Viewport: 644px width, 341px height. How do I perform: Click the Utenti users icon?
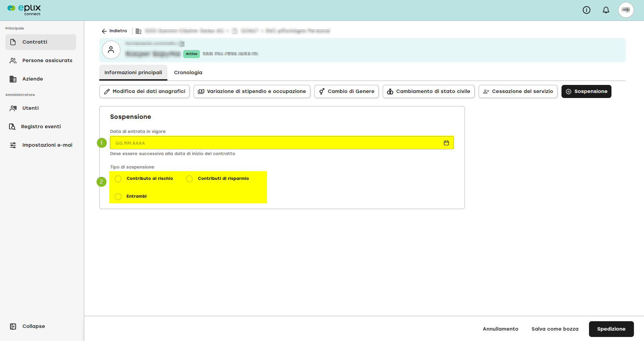point(13,108)
